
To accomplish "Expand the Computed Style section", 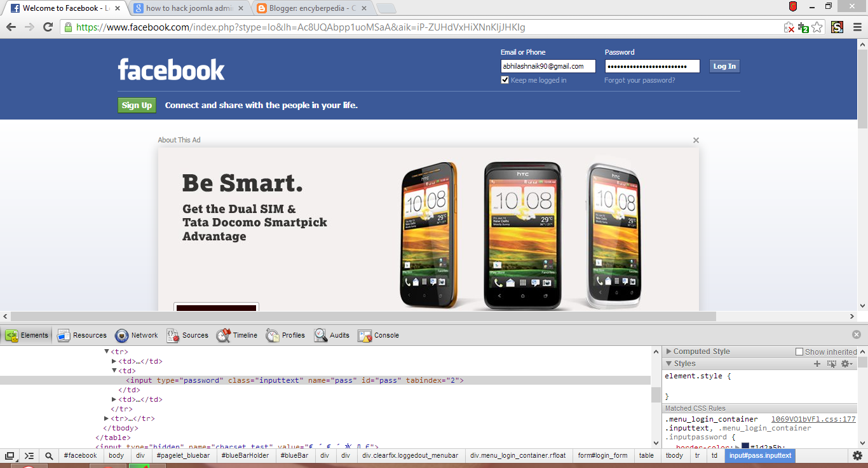I will coord(668,352).
